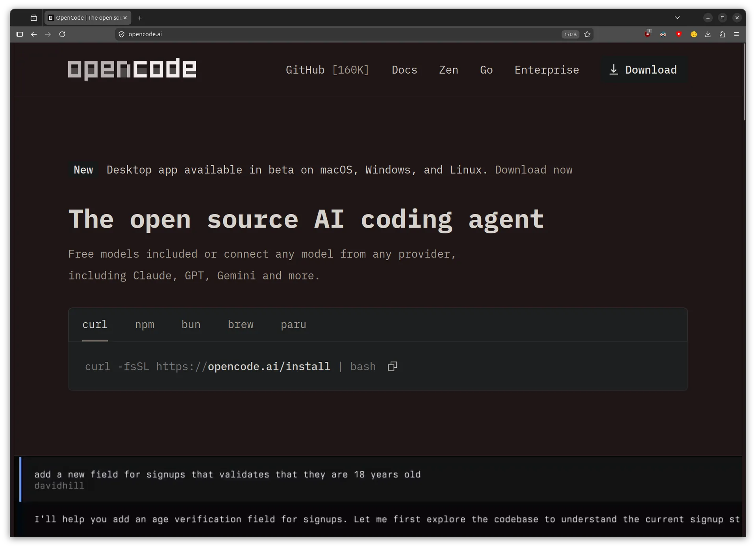Click the site security shield icon
756x548 pixels.
[122, 34]
